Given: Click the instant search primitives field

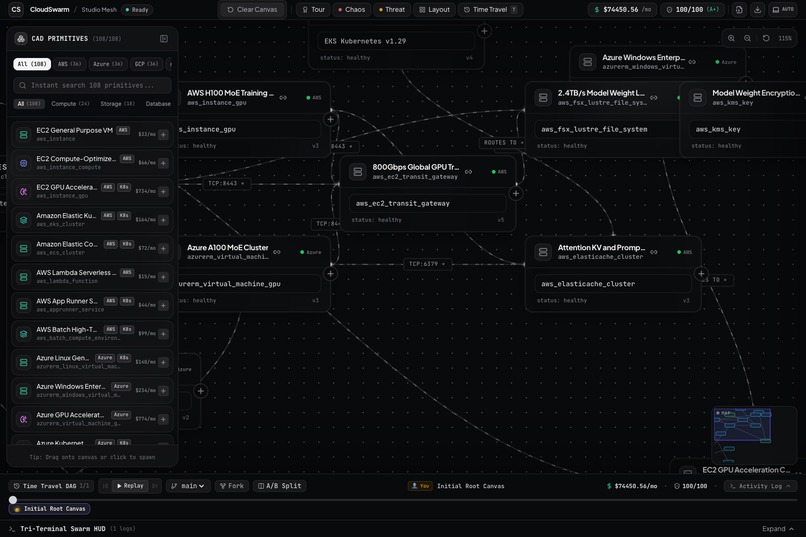Looking at the screenshot, I should pos(93,85).
